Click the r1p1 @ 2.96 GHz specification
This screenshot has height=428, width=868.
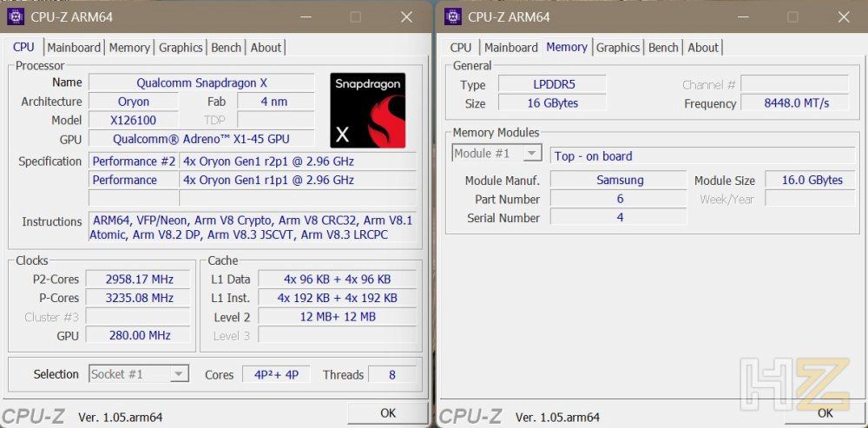[298, 180]
